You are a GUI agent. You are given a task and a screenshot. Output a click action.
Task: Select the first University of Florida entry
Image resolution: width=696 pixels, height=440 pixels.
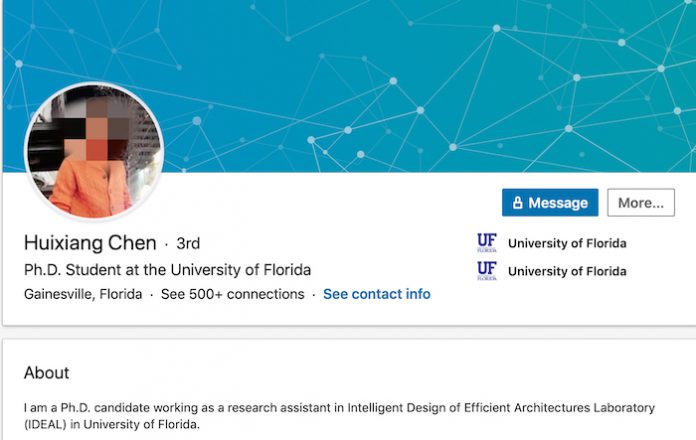click(567, 243)
